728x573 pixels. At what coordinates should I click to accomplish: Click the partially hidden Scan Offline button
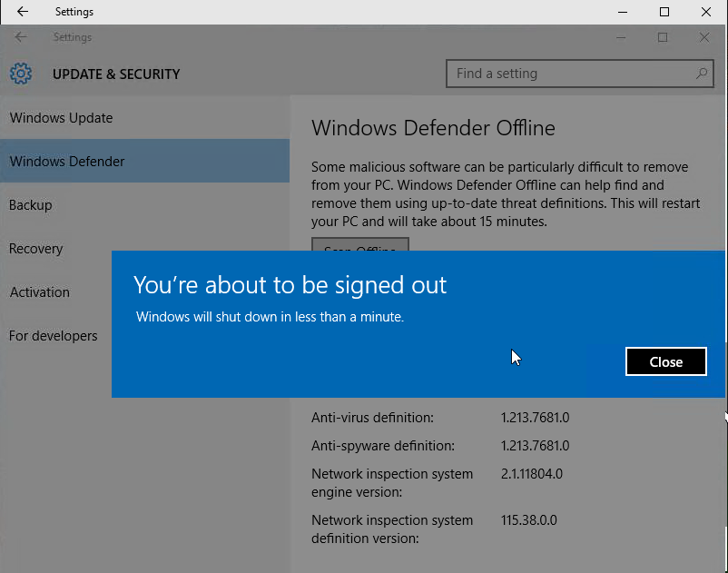pyautogui.click(x=359, y=244)
